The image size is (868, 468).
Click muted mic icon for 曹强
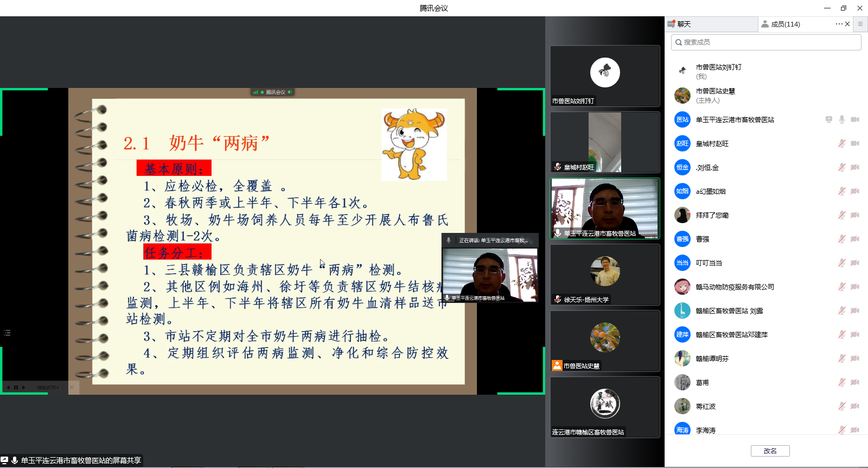841,239
